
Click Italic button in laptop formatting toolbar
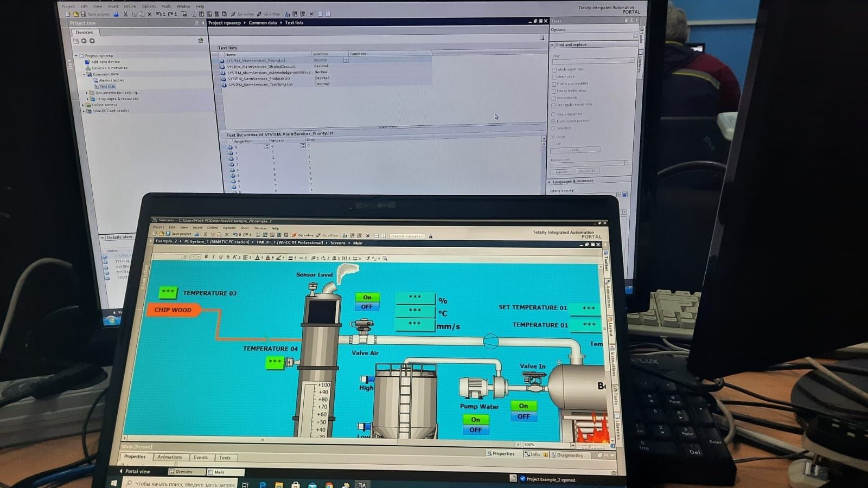(x=213, y=257)
